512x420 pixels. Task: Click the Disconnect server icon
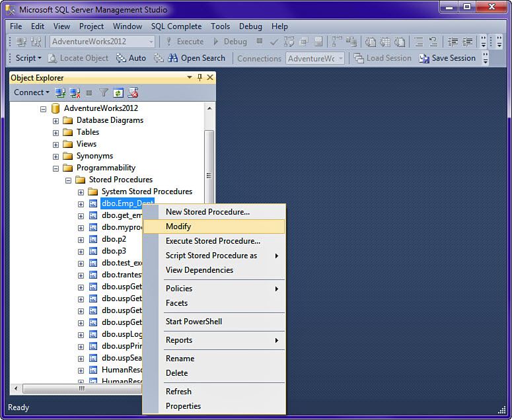pos(75,93)
